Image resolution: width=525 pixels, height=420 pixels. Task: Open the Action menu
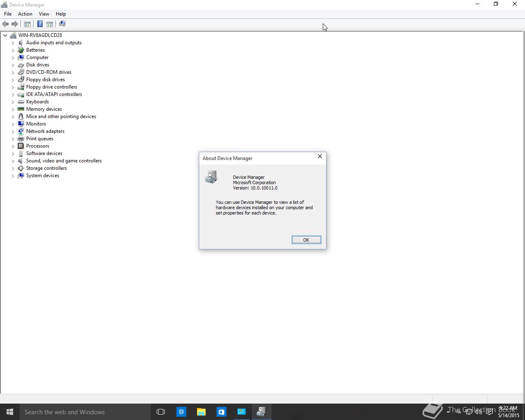pyautogui.click(x=25, y=14)
